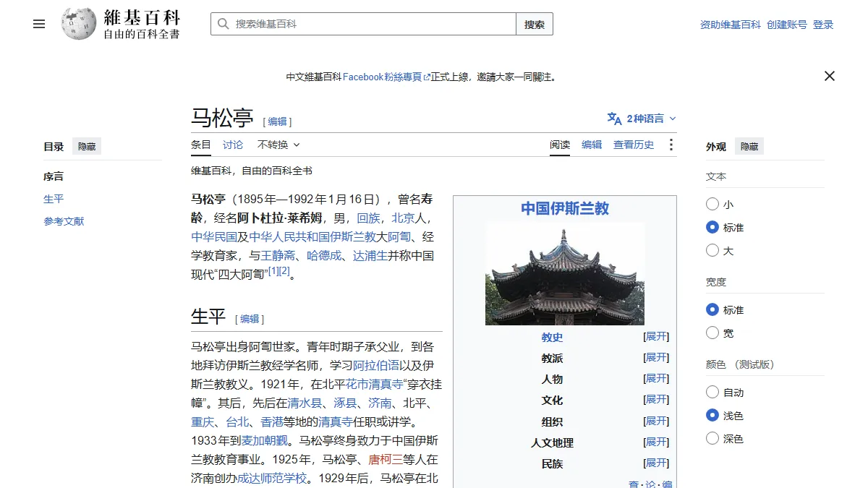Expand the 组织 infobox section
Image resolution: width=868 pixels, height=488 pixels.
[x=657, y=421]
